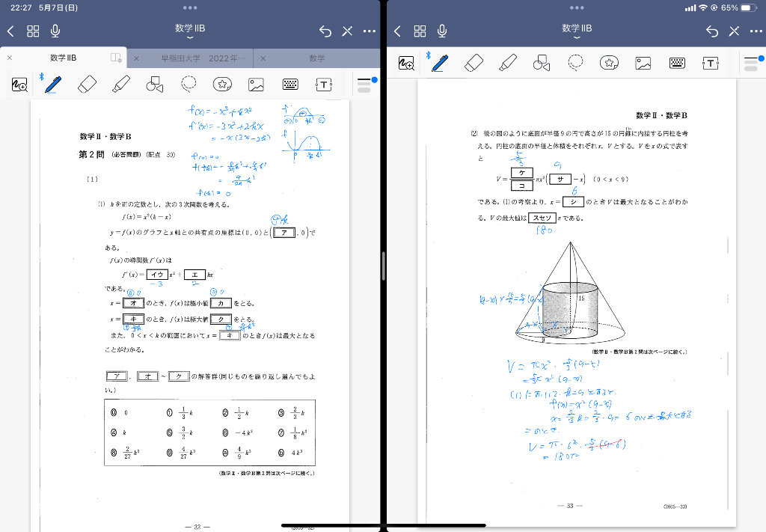Tap the keyboard text tool in left pane
Screen dimensions: 766x532
point(291,85)
